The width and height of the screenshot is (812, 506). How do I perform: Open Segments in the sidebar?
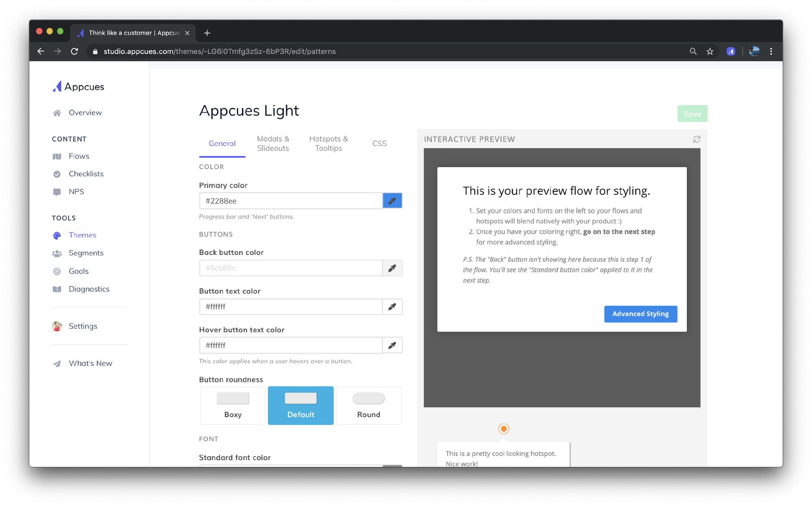pos(86,253)
